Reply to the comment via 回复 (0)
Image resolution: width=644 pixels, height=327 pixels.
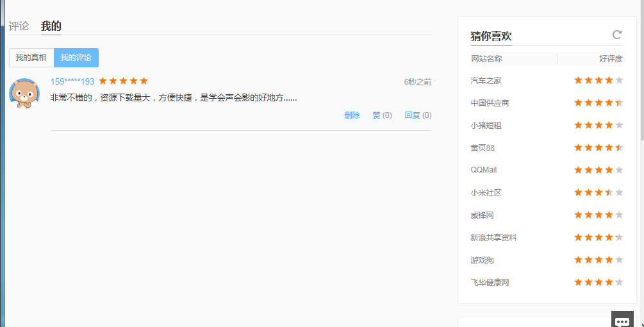tap(418, 115)
